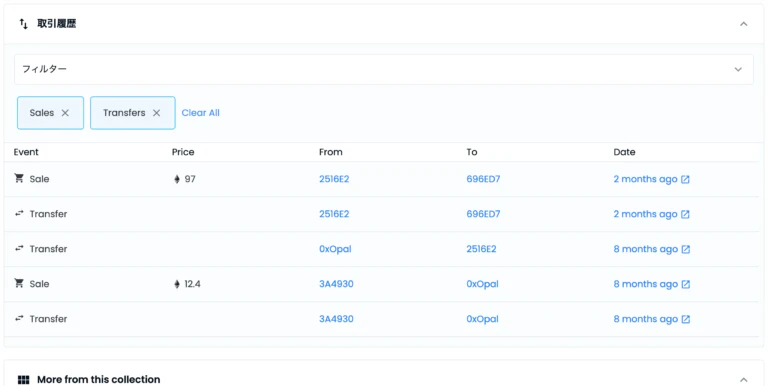Screen dimensions: 768x386
Task: Click cart icon on 12.4 ETH Sale row
Action: point(19,283)
